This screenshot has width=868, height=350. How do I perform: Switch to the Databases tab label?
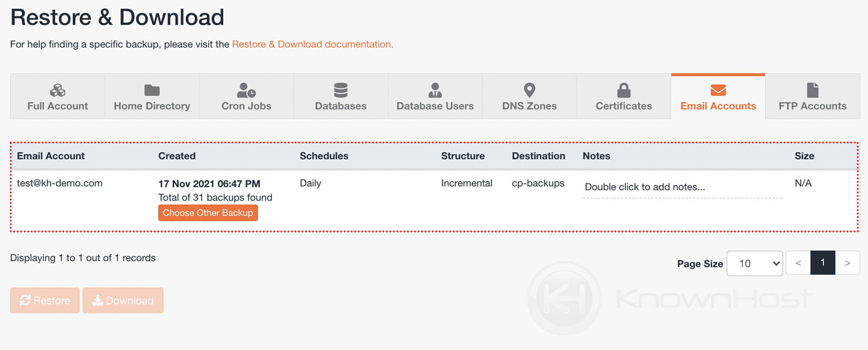pyautogui.click(x=341, y=106)
